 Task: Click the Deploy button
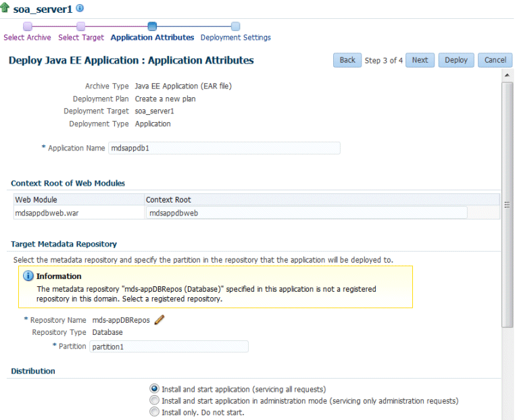(x=456, y=60)
